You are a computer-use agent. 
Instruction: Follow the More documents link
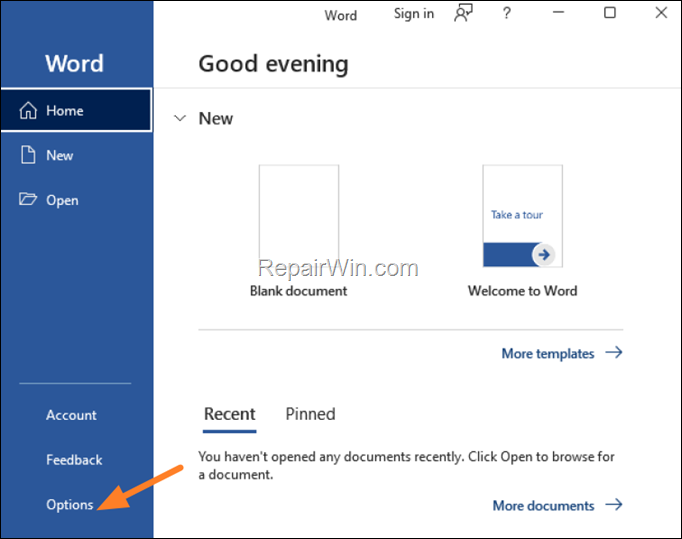tap(543, 506)
